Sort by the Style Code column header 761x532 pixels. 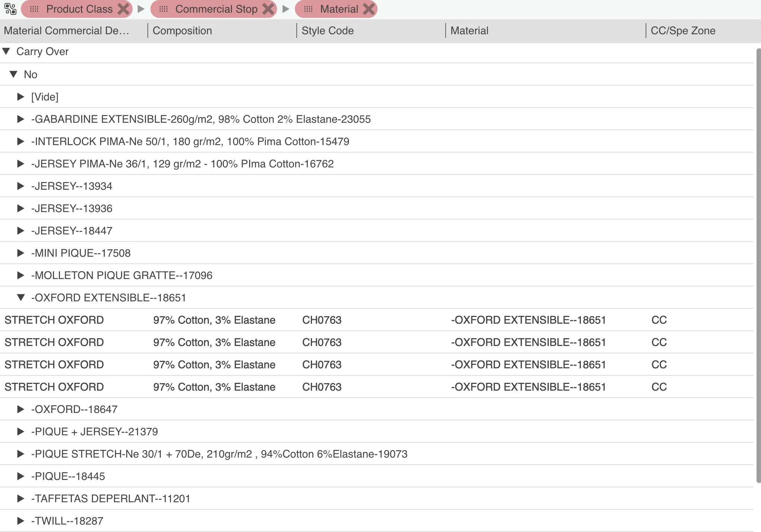click(327, 31)
